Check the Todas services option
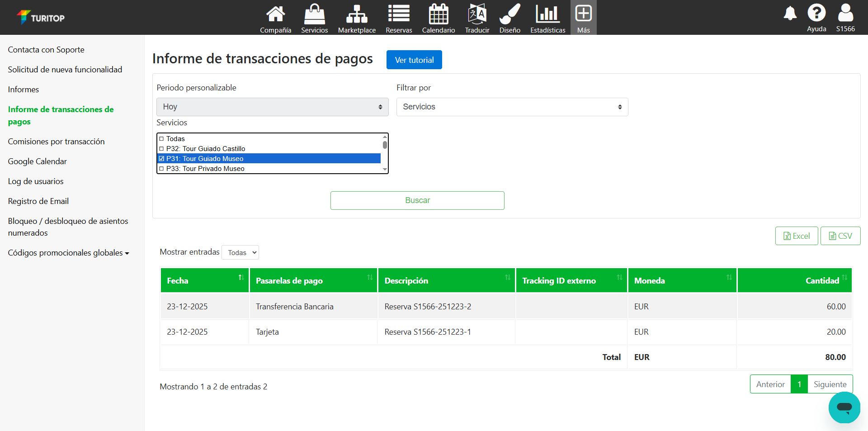Viewport: 868px width, 431px height. [x=162, y=139]
